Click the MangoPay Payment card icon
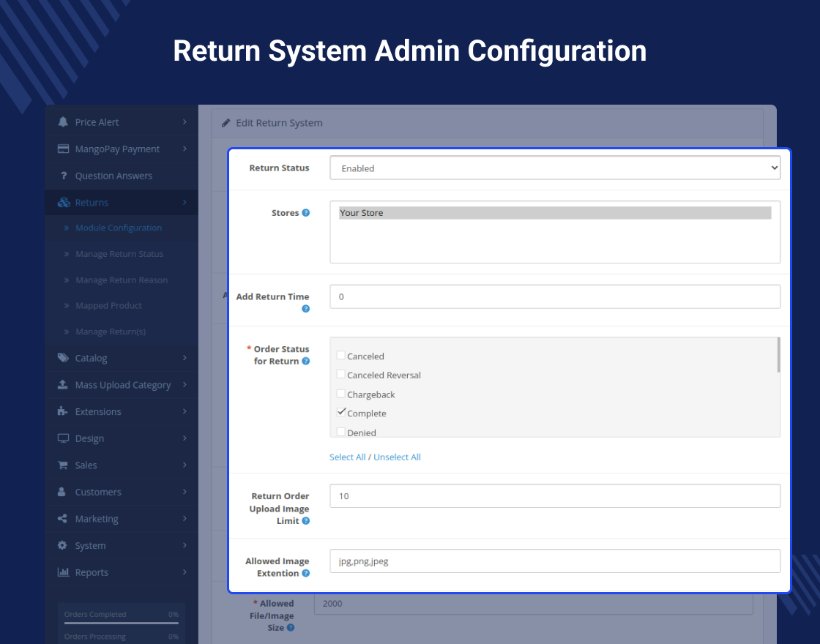820x644 pixels. (x=63, y=149)
